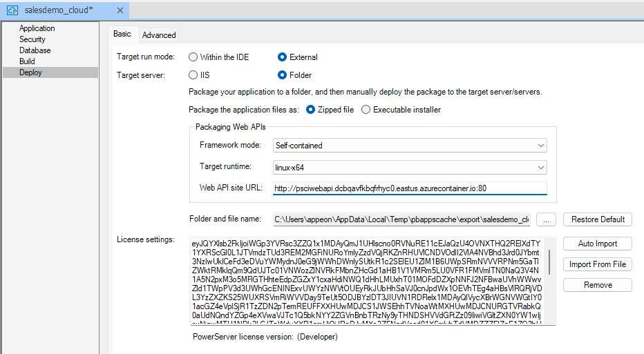644x354 pixels.
Task: Choose Folder as target server
Action: 295,75
